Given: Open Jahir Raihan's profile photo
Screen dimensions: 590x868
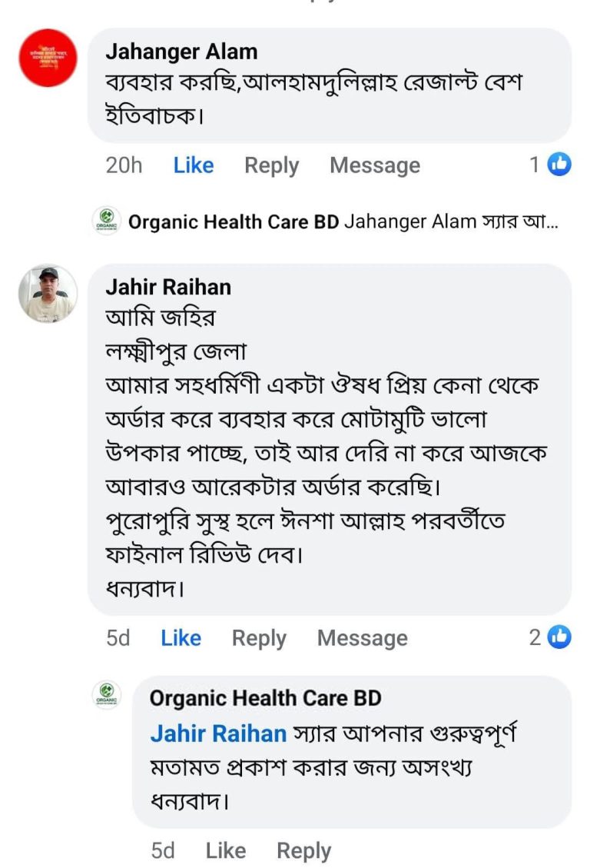Looking at the screenshot, I should 48,294.
